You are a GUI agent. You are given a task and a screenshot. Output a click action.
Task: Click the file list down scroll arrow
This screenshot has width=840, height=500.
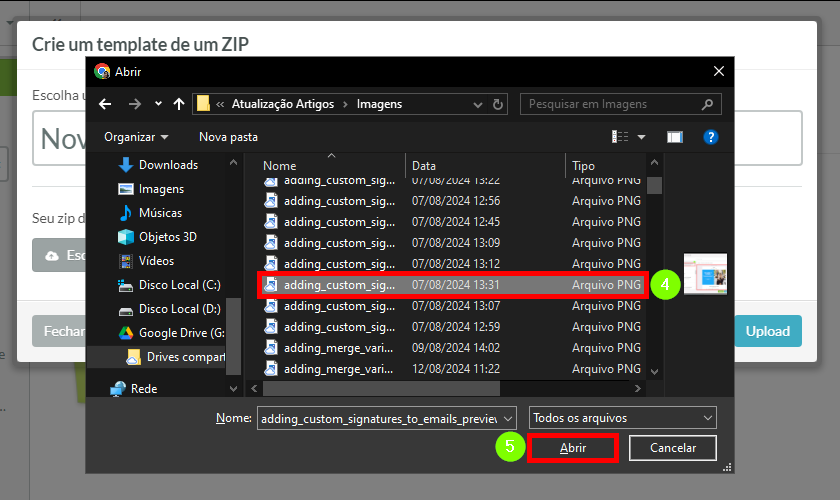click(654, 371)
